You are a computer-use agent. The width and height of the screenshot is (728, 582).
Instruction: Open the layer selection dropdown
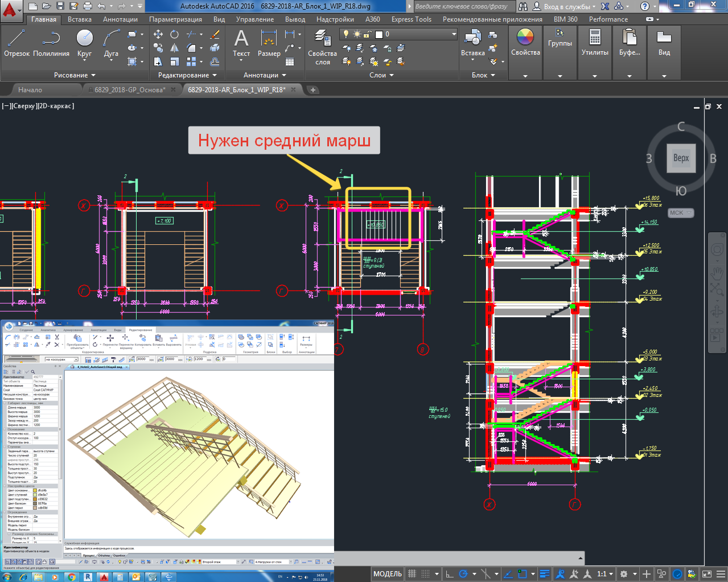click(x=454, y=34)
